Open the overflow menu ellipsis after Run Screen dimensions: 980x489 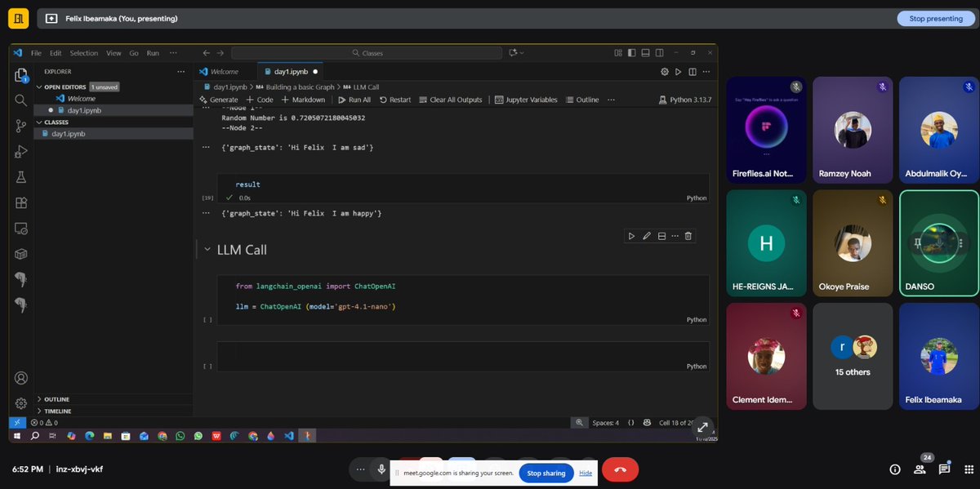[173, 53]
